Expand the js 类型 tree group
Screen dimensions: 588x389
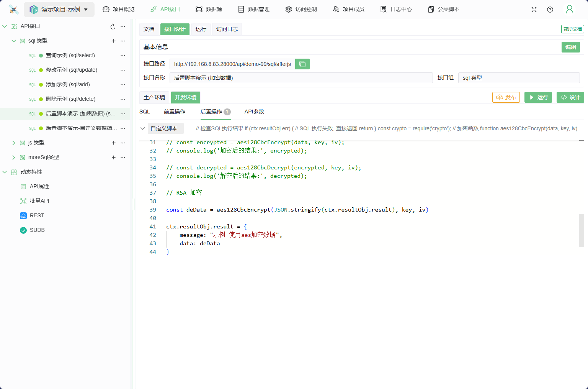[x=14, y=143]
